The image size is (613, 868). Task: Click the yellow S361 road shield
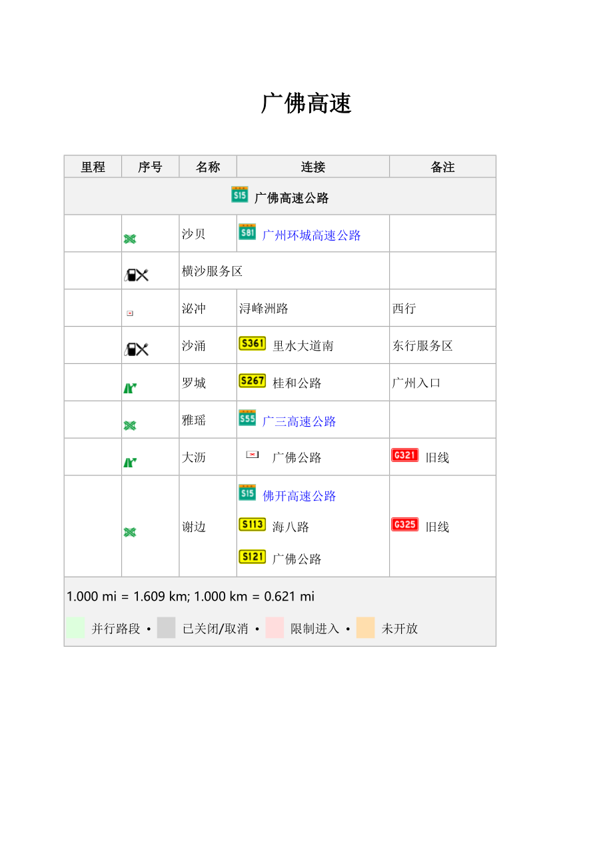pyautogui.click(x=252, y=343)
